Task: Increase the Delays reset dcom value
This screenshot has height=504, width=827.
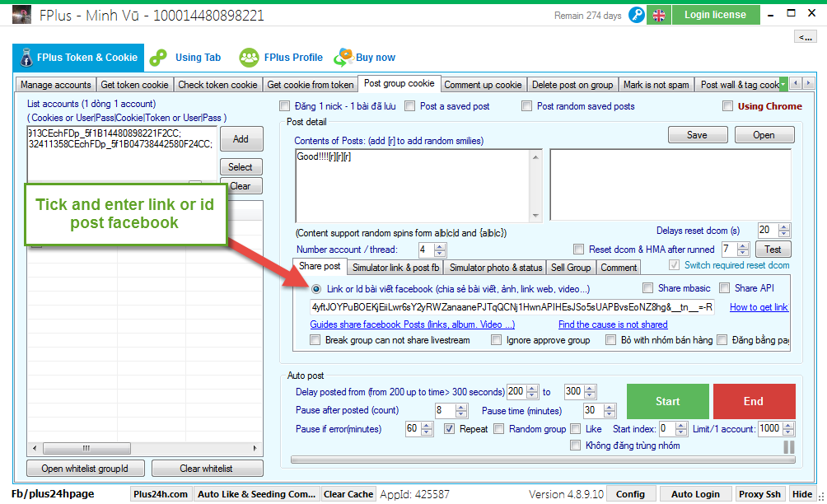Action: coord(784,227)
